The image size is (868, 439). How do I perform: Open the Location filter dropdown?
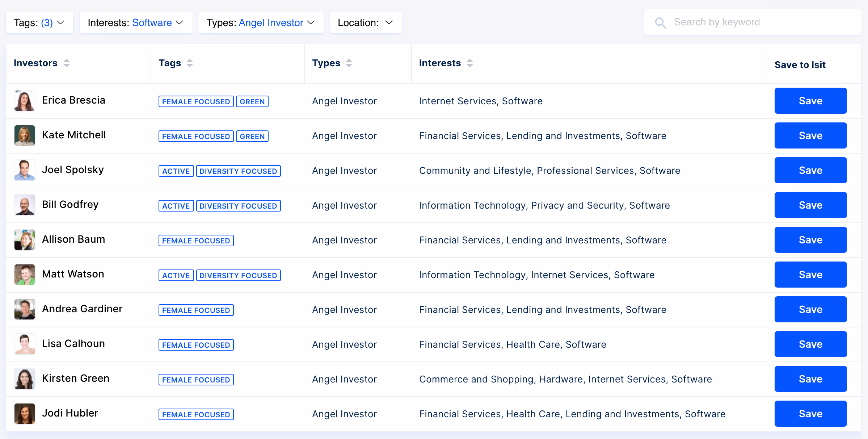(x=366, y=22)
